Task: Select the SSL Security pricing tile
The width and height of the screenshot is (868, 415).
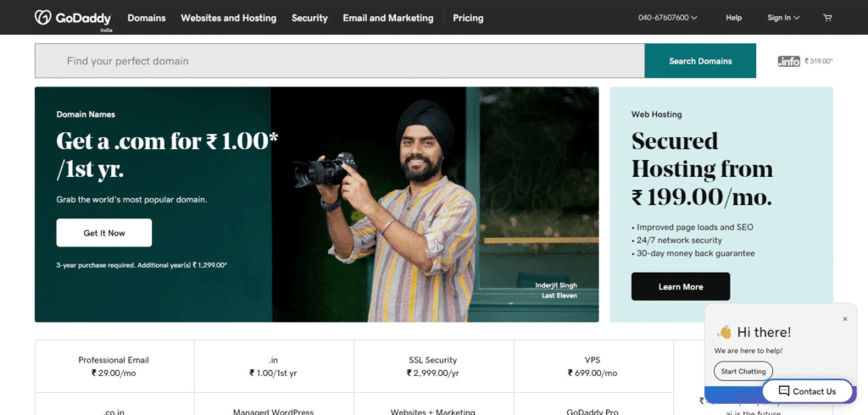Action: pyautogui.click(x=433, y=366)
